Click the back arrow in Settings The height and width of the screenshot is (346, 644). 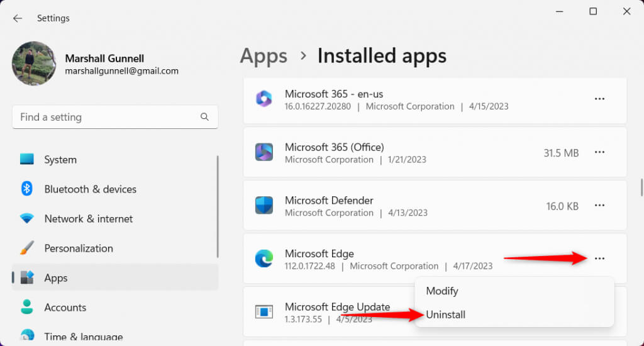click(17, 18)
